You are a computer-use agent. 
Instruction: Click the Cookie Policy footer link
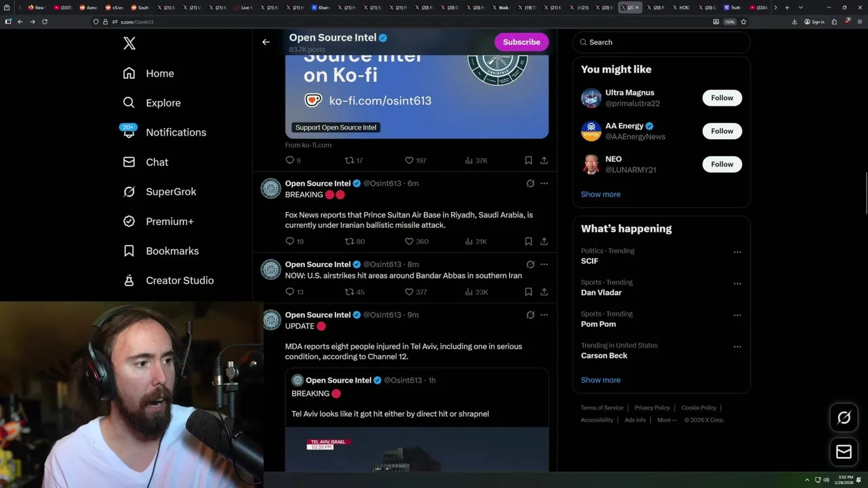coord(698,408)
